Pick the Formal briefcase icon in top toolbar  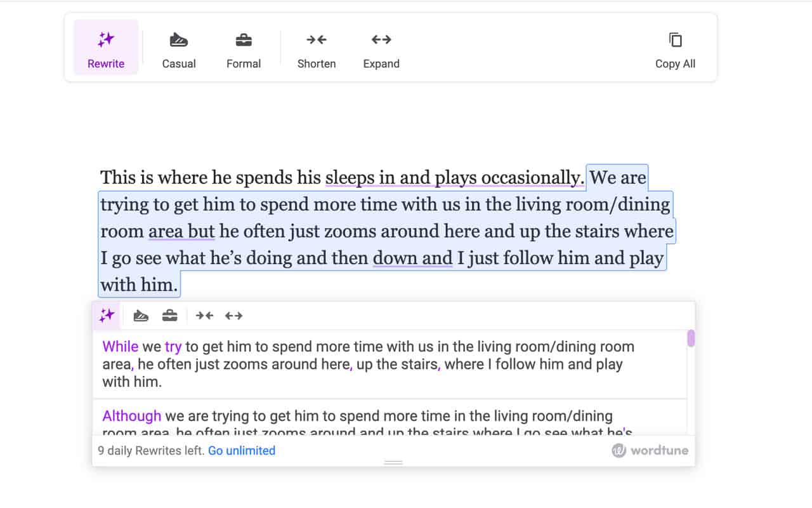[x=244, y=41]
